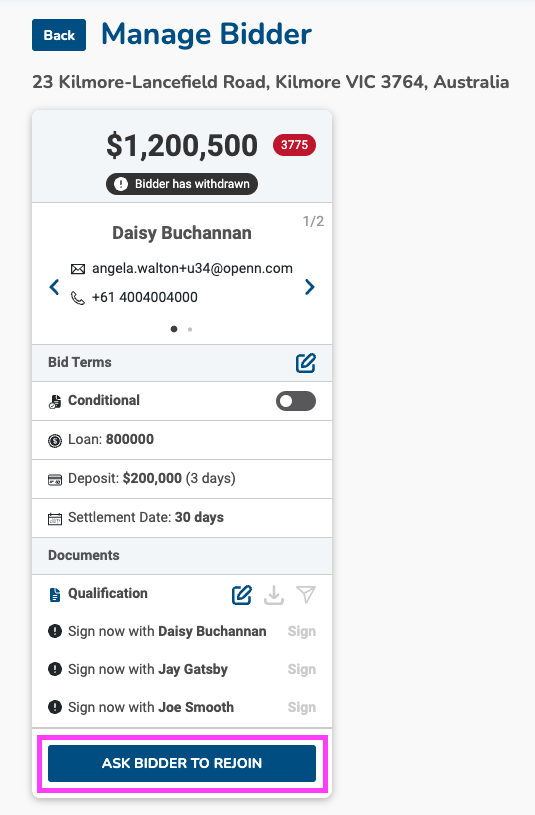The height and width of the screenshot is (815, 535).
Task: Select the first carousel dot
Action: point(174,329)
